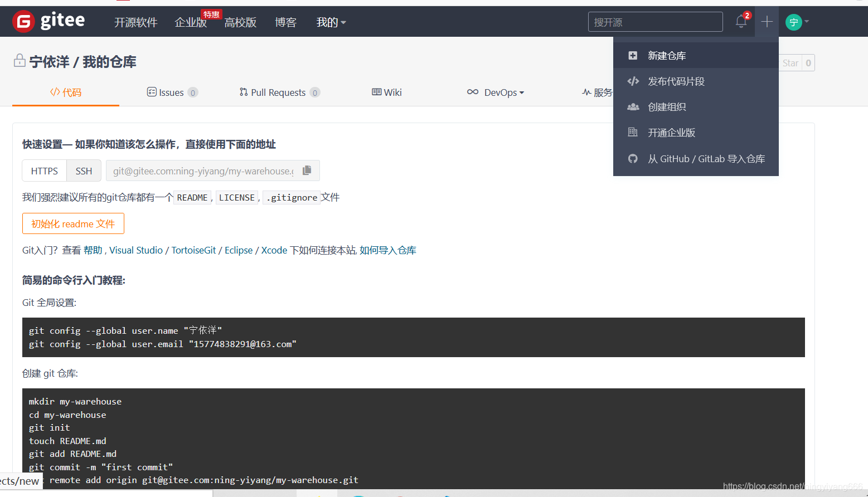Click the 新建仓库 plus icon
Screen dimensions: 868x497
tap(633, 56)
